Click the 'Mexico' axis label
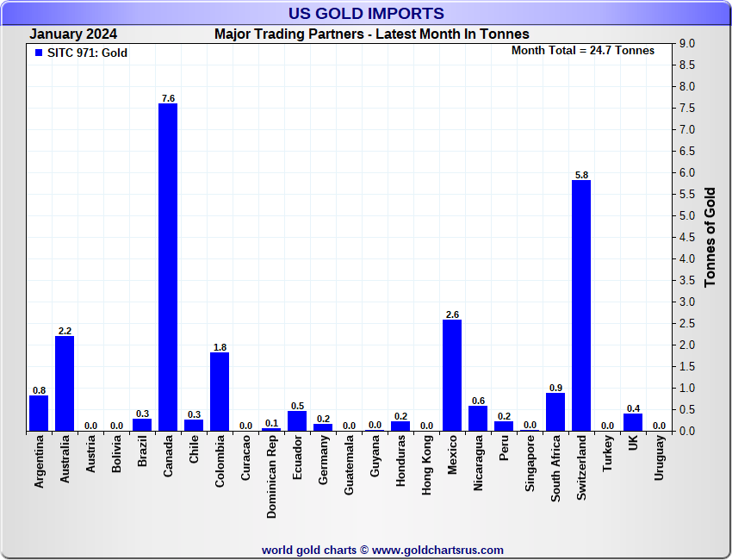 (x=452, y=455)
